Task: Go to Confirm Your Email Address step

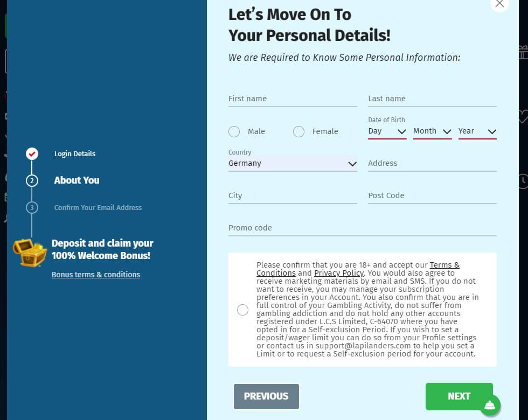Action: (98, 208)
